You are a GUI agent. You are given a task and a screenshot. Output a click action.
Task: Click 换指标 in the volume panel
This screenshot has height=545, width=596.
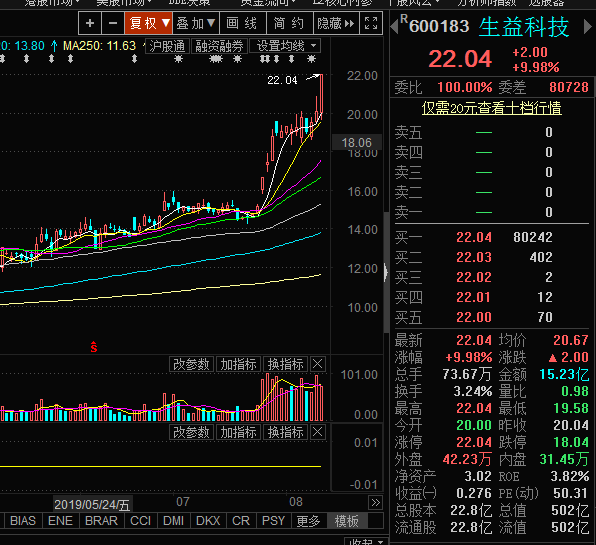click(x=285, y=364)
